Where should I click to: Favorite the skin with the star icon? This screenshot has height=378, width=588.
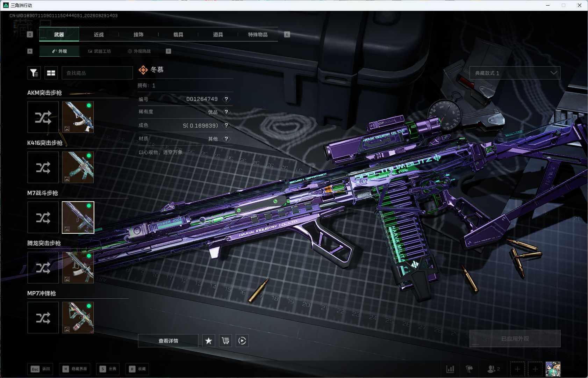coord(209,341)
